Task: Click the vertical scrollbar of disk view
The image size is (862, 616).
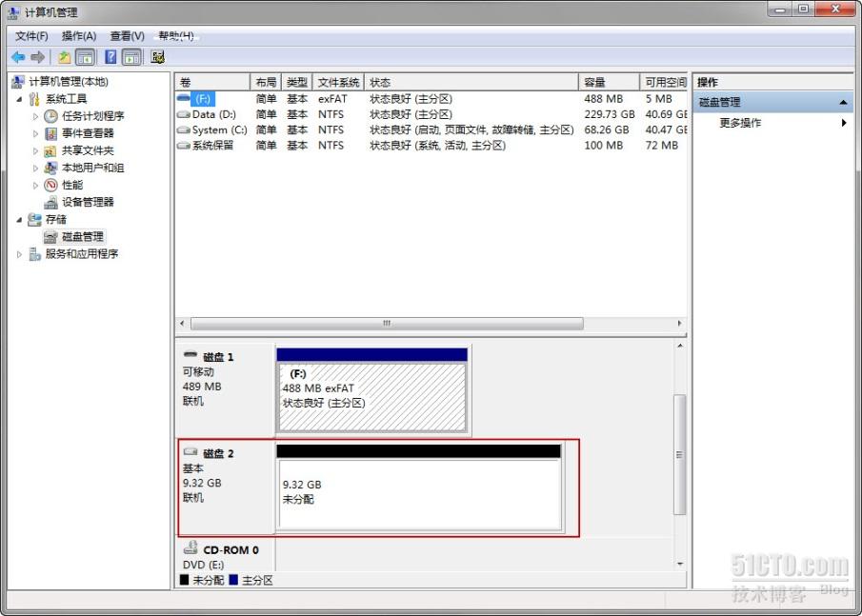Action: tap(680, 455)
